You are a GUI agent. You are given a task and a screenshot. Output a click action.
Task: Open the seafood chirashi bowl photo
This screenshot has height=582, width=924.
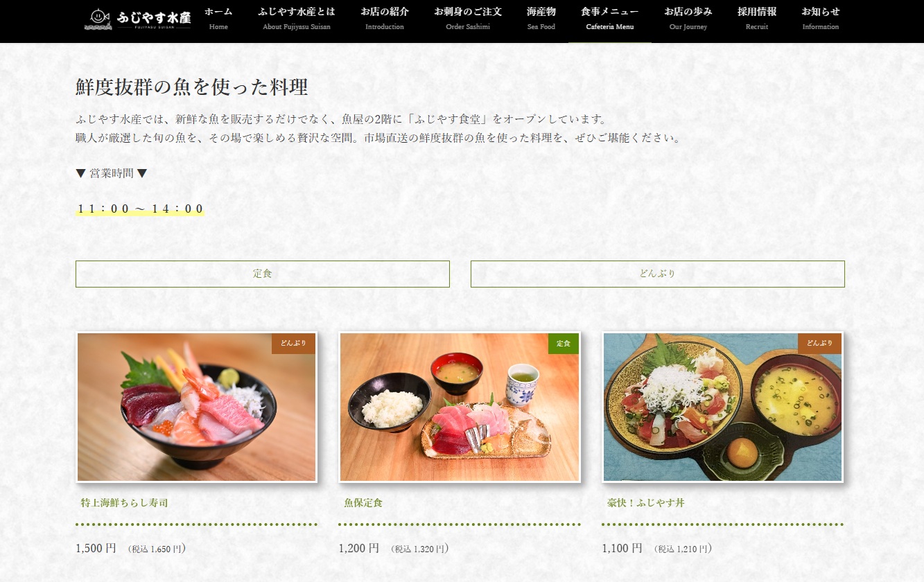click(x=196, y=407)
